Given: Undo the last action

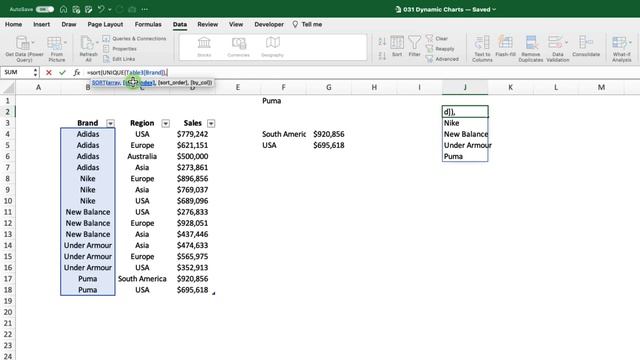Looking at the screenshot, I should pos(101,9).
